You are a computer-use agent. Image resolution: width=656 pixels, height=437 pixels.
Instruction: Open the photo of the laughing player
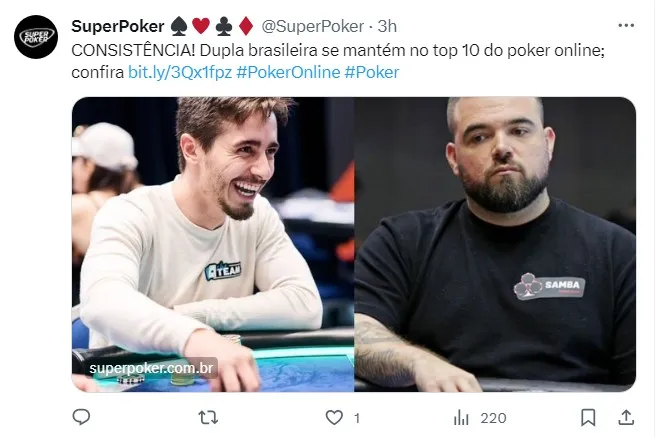tap(213, 244)
